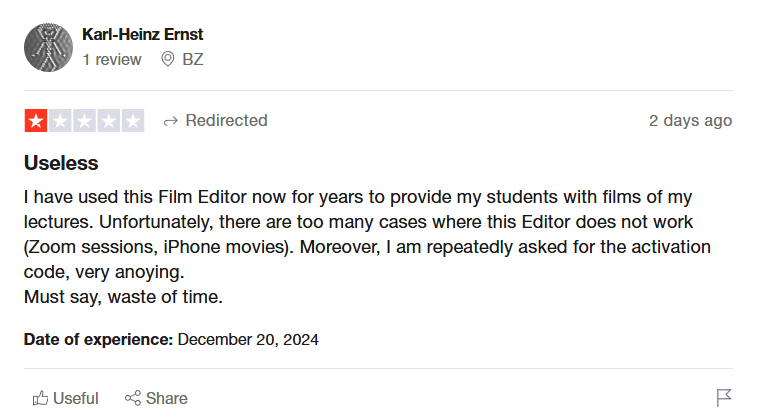Image resolution: width=757 pixels, height=418 pixels.
Task: Click the fourth grey rating star
Action: point(108,121)
